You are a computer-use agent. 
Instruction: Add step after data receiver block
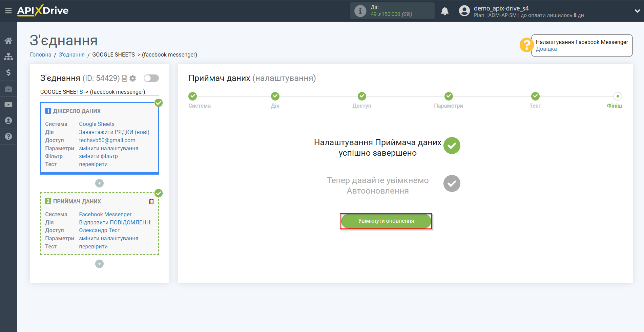coord(99,264)
